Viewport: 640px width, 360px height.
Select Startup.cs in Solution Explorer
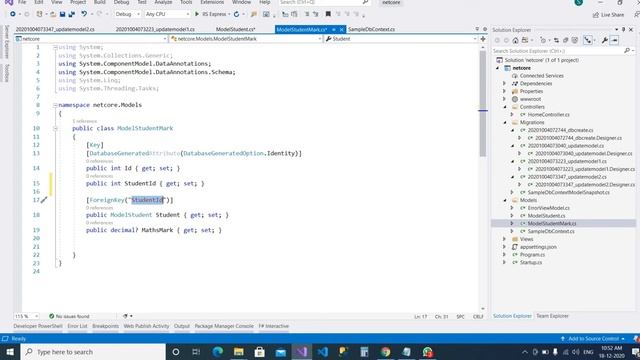[x=531, y=262]
